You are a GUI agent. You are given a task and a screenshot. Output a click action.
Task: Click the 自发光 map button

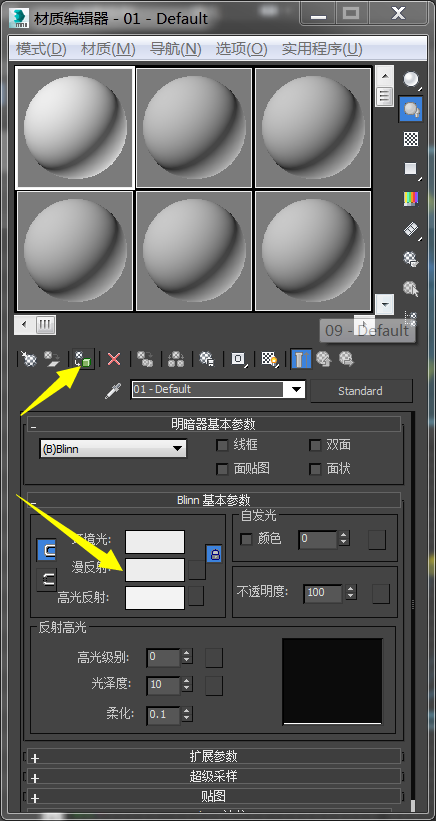click(377, 539)
